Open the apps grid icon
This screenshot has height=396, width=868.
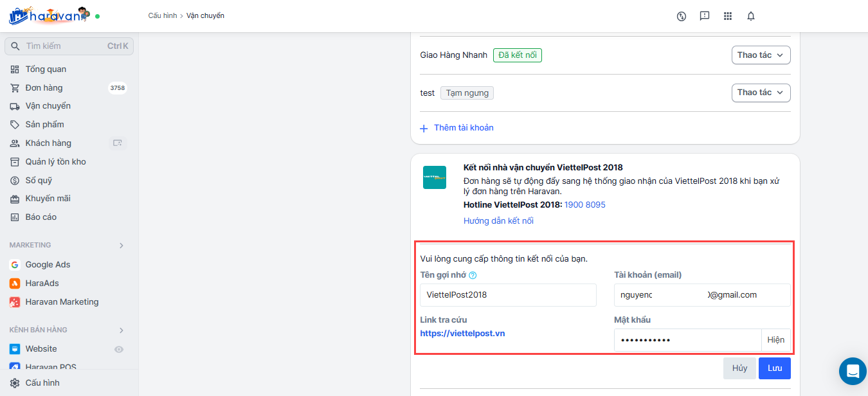727,16
